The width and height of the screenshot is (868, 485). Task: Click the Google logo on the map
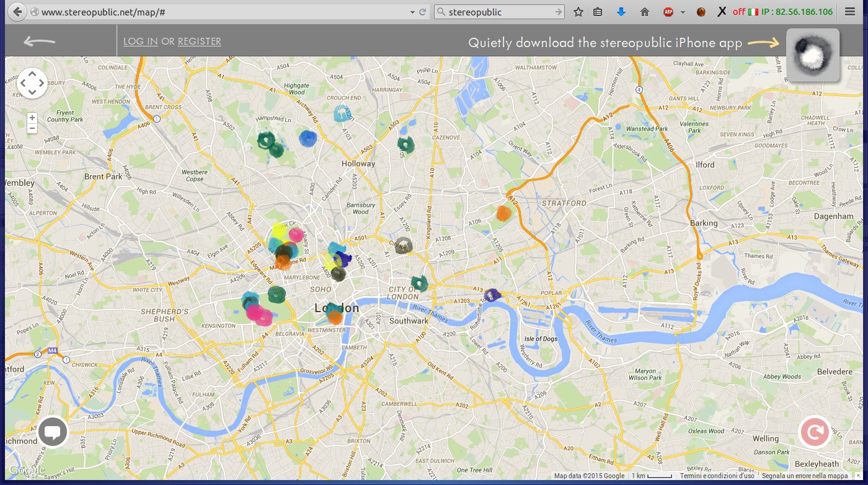(25, 470)
